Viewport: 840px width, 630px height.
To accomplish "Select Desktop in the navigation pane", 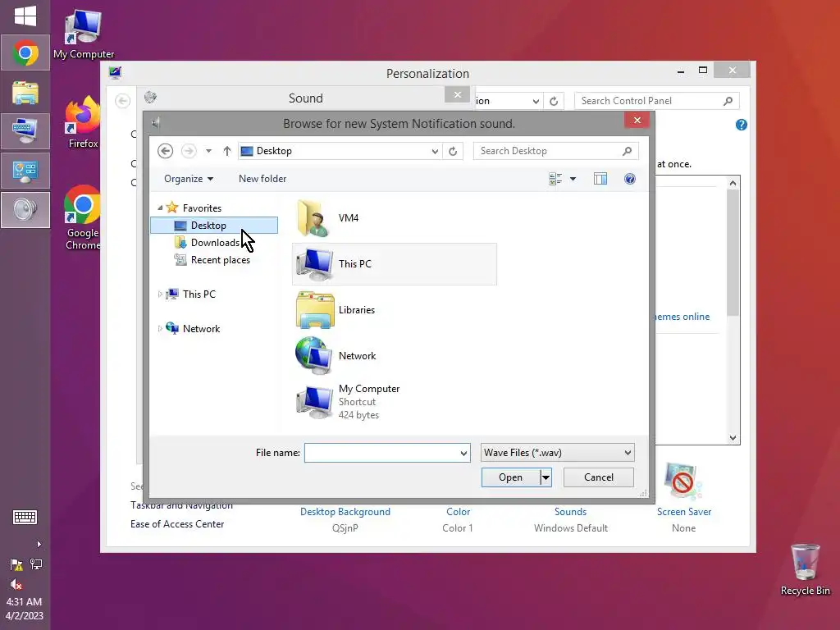I will [214, 226].
